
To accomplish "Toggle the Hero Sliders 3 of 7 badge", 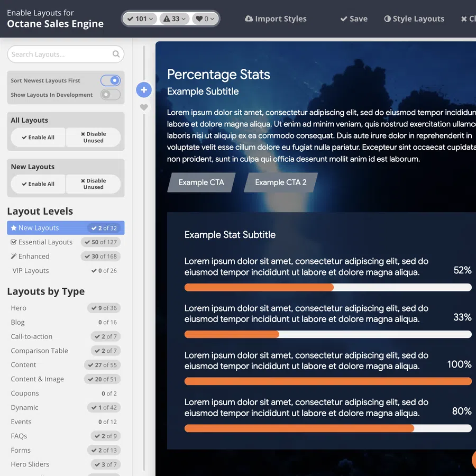I will tap(106, 464).
